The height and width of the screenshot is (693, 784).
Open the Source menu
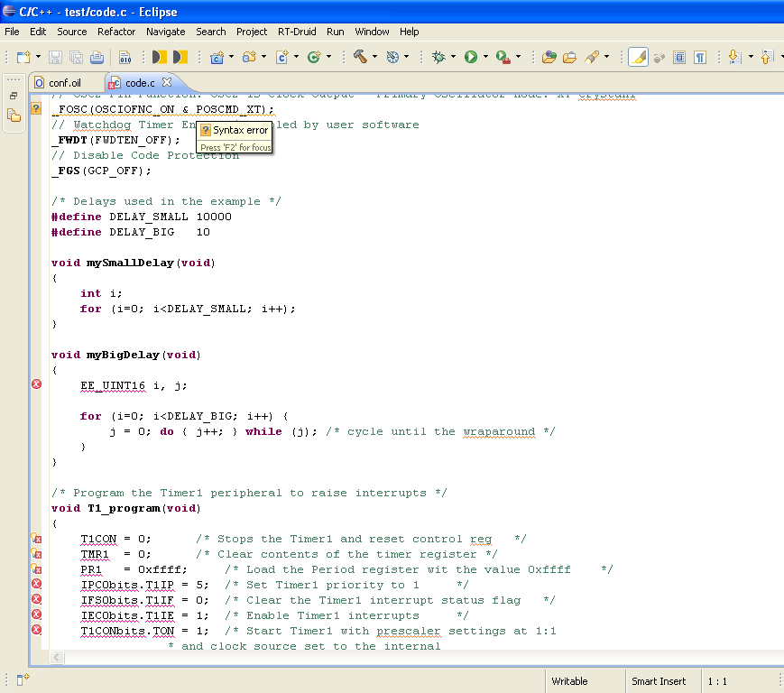(72, 32)
